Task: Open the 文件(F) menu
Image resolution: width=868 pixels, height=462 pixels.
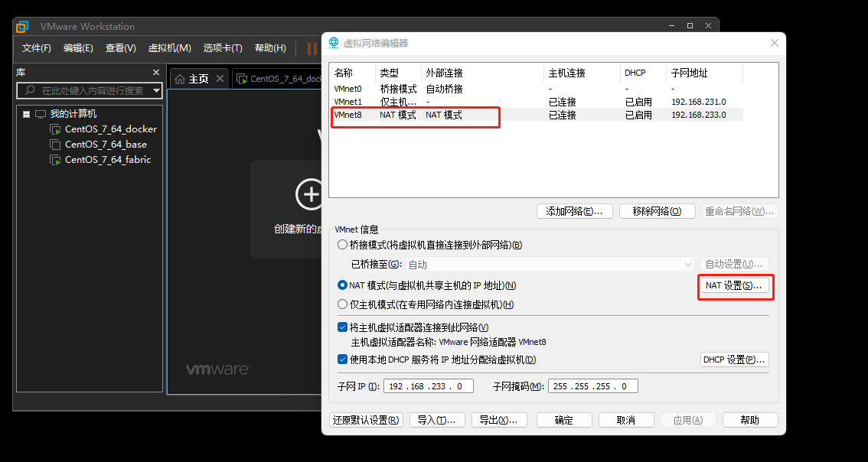Action: click(x=37, y=48)
